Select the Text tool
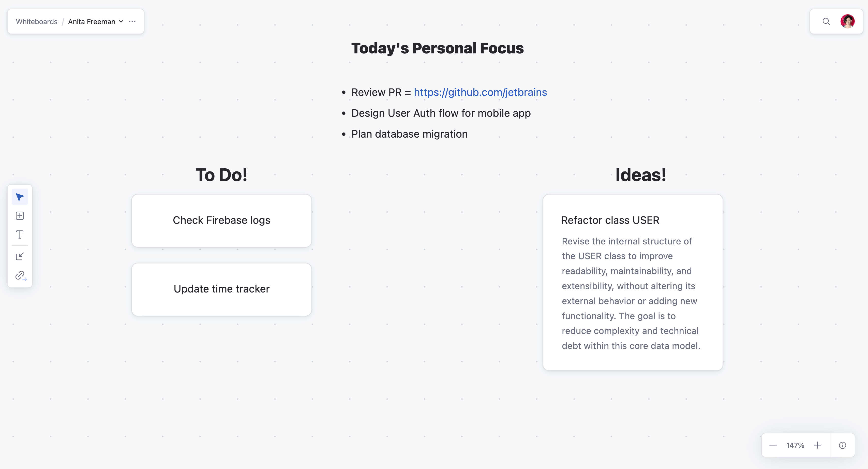The image size is (868, 469). point(20,235)
